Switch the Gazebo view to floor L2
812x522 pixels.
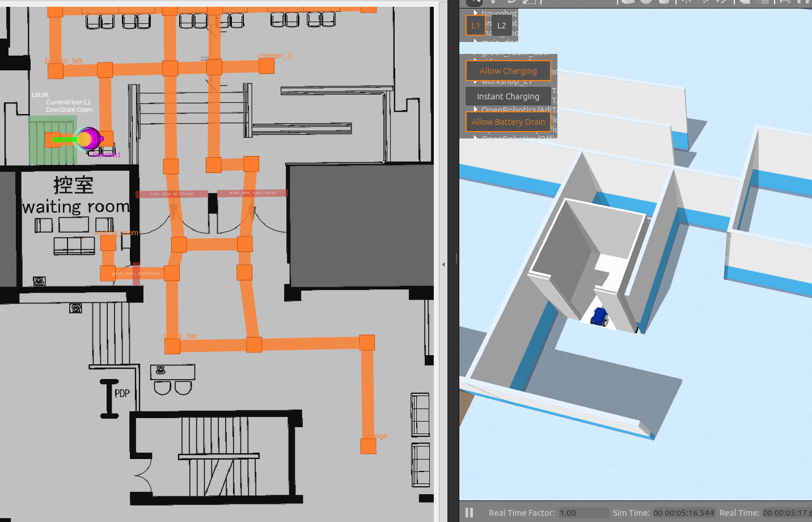pos(501,26)
